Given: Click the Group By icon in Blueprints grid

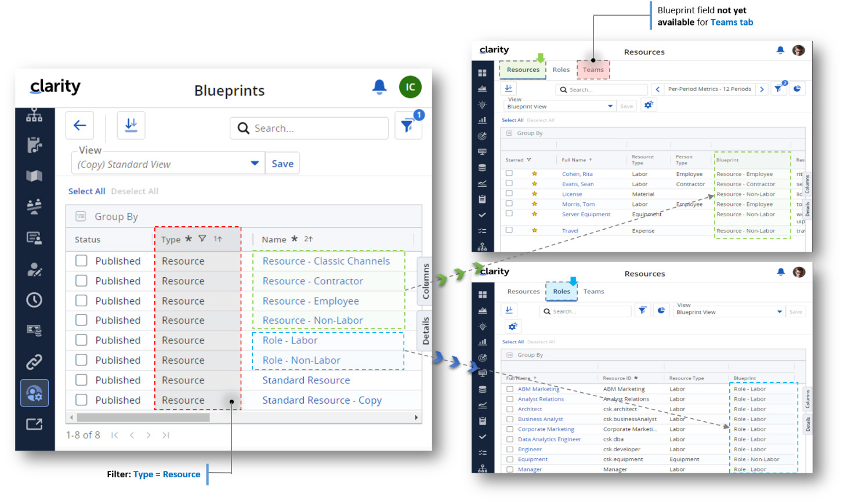Looking at the screenshot, I should click(81, 216).
